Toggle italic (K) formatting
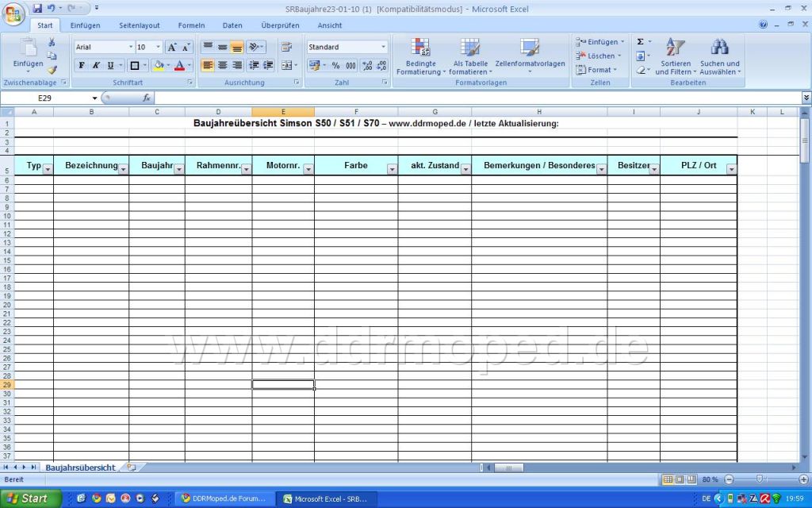This screenshot has width=812, height=508. [96, 66]
